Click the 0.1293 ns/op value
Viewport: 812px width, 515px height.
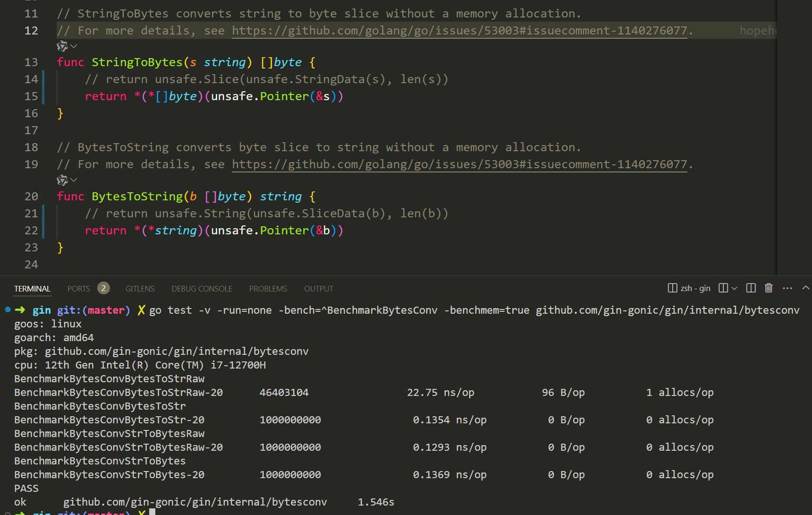pyautogui.click(x=450, y=447)
